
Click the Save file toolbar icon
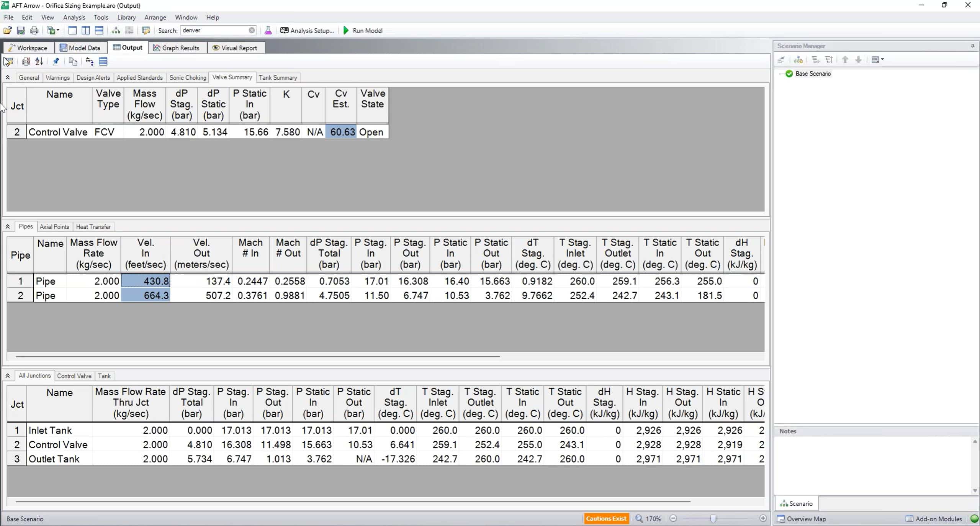click(x=21, y=31)
